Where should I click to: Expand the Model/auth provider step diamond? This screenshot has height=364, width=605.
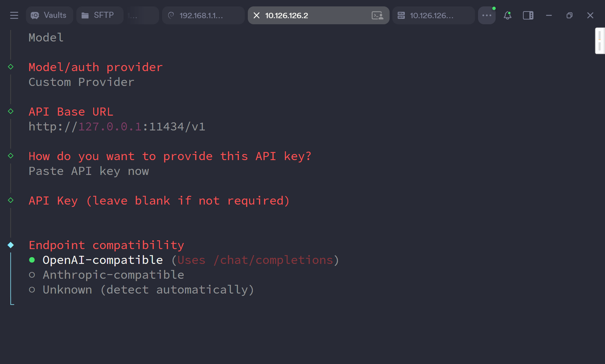(x=10, y=67)
